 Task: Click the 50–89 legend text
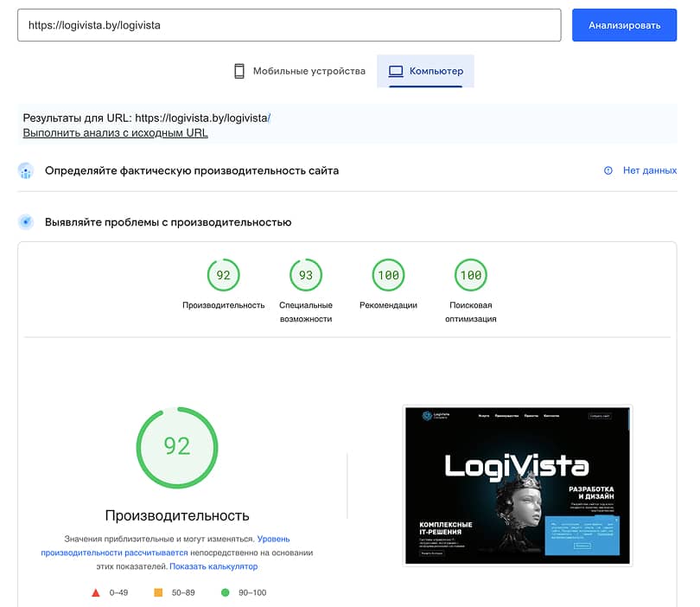pos(183,592)
